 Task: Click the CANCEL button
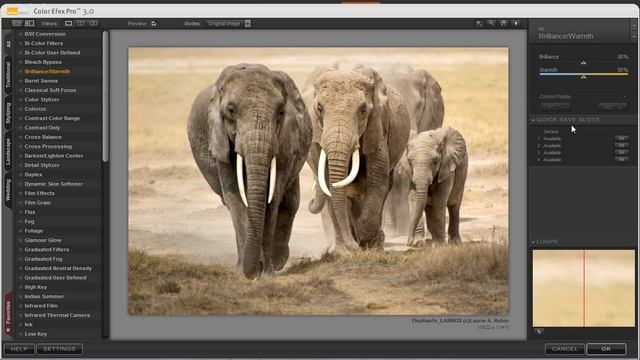click(x=565, y=349)
